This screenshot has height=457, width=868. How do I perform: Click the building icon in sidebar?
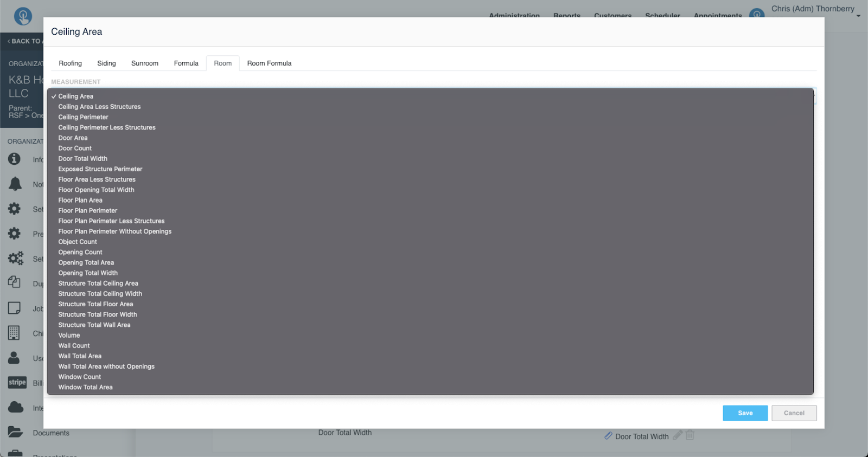point(14,332)
